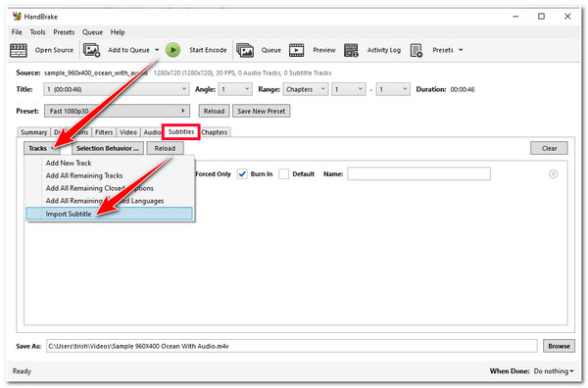Expand the Add to Queue dropdown arrow

pos(157,50)
